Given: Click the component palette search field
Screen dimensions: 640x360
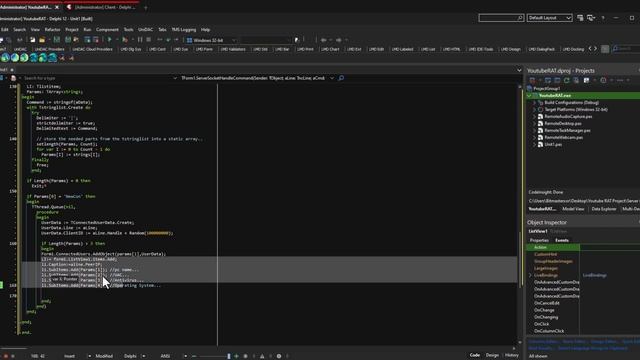Looking at the screenshot, I should [x=626, y=49].
